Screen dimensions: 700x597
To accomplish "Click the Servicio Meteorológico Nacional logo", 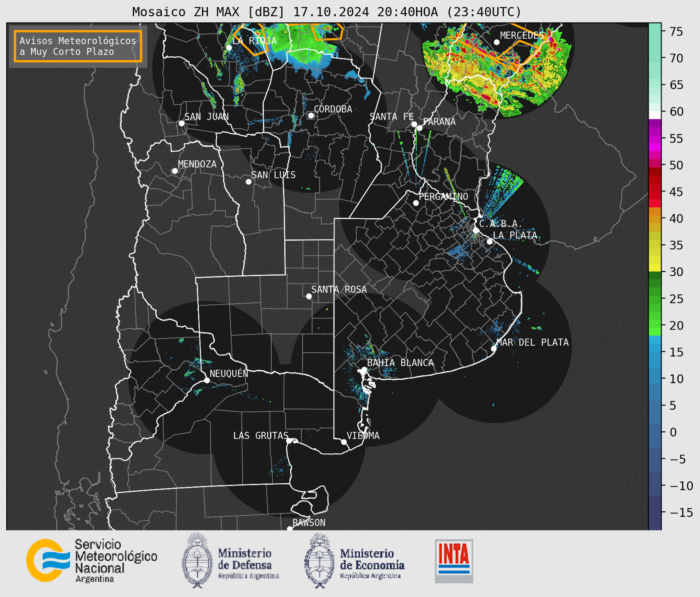I will pos(92,560).
